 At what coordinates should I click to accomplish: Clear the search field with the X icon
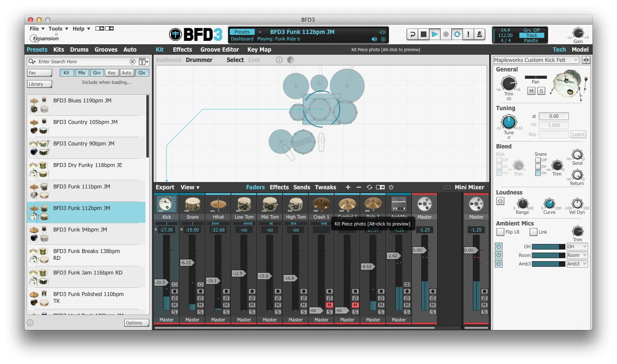pyautogui.click(x=133, y=62)
